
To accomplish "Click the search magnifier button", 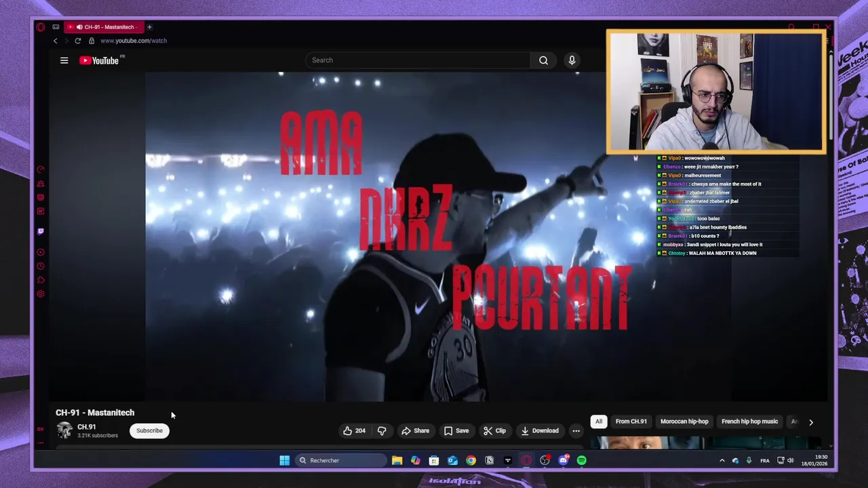I will (543, 60).
